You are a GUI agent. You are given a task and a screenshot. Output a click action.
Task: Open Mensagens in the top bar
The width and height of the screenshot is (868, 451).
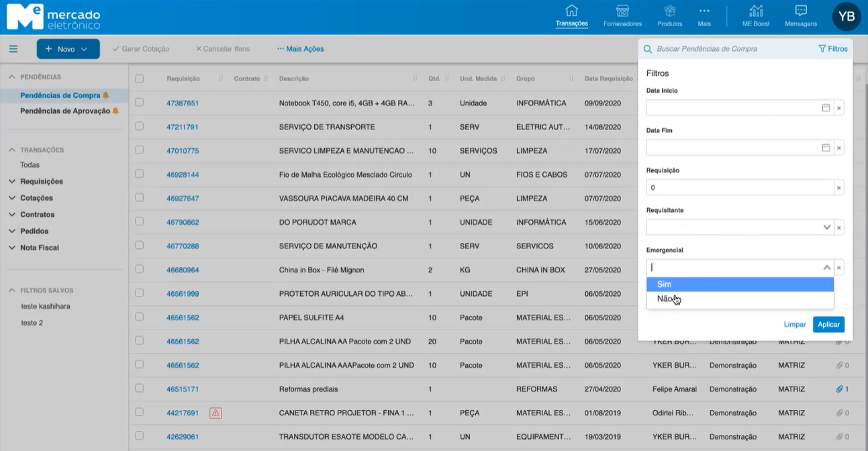tap(801, 17)
